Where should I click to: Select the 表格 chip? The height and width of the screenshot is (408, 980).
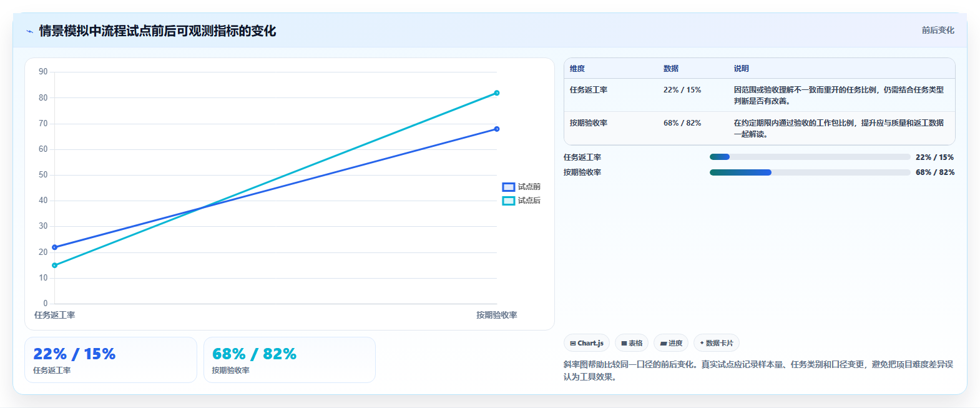pos(632,343)
